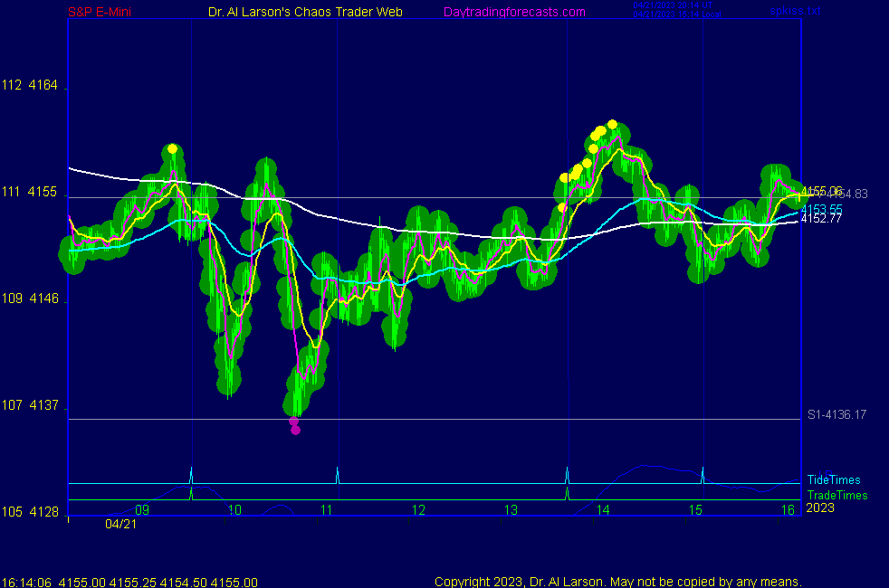Click the copyright notice at the bottom
This screenshot has width=889, height=588.
(618, 582)
